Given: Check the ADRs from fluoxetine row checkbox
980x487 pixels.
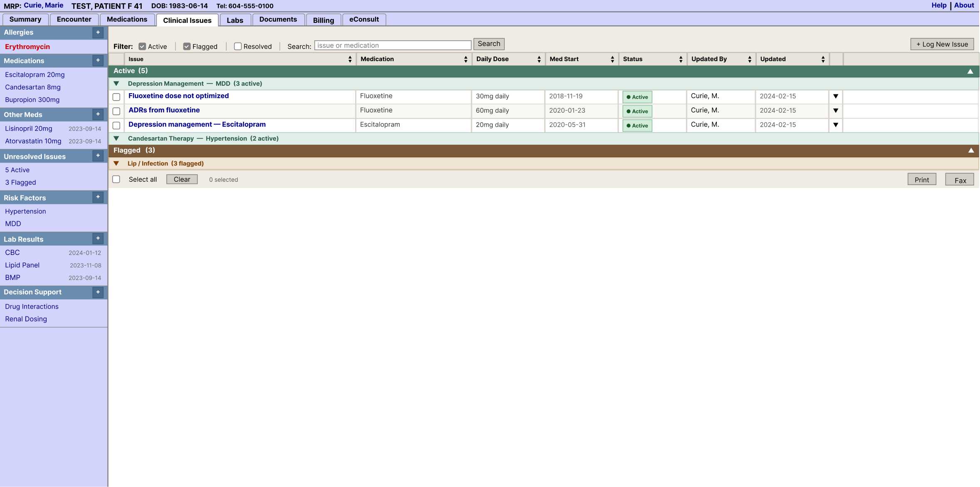Looking at the screenshot, I should [x=116, y=111].
